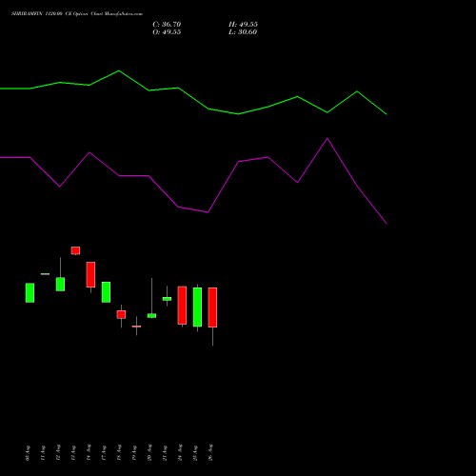
Task: Select the 13 Aug date label
Action: (73, 453)
